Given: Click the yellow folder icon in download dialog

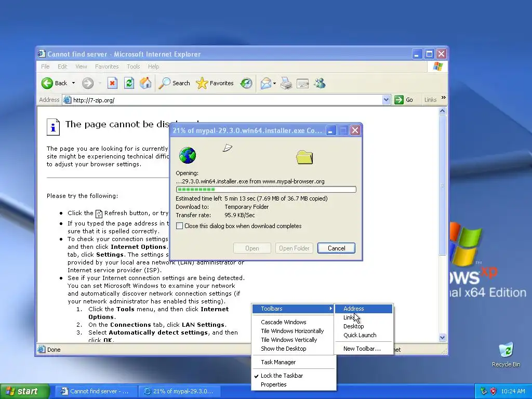Looking at the screenshot, I should pos(304,157).
